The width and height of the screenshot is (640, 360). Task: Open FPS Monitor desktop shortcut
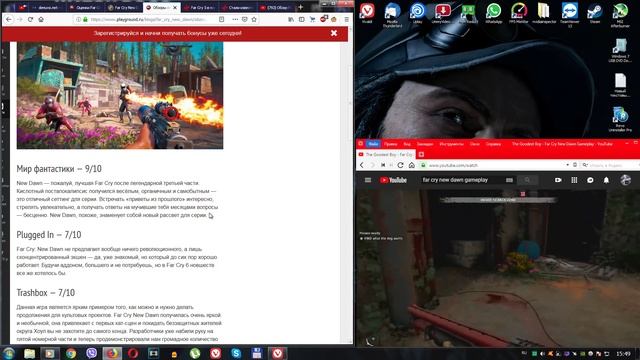pos(519,13)
